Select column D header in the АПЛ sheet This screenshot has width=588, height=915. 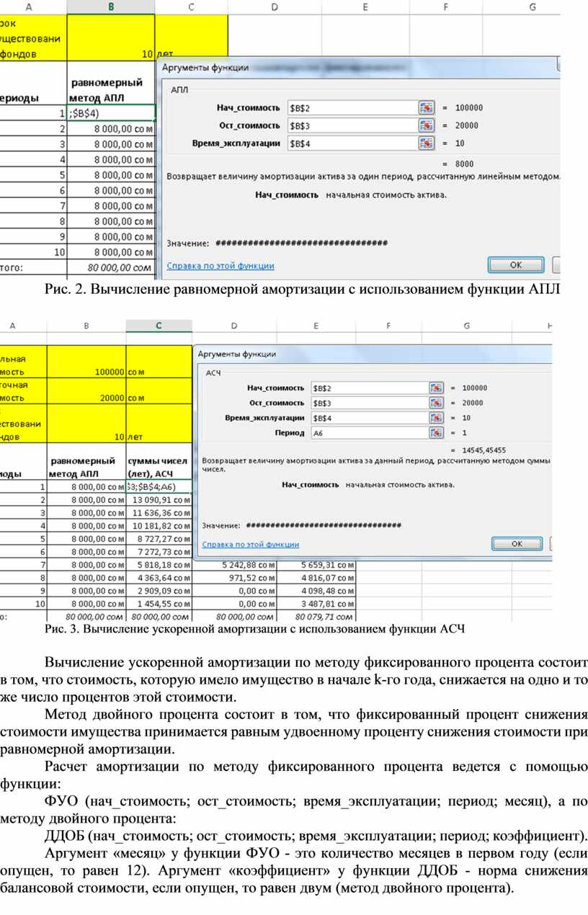(275, 6)
